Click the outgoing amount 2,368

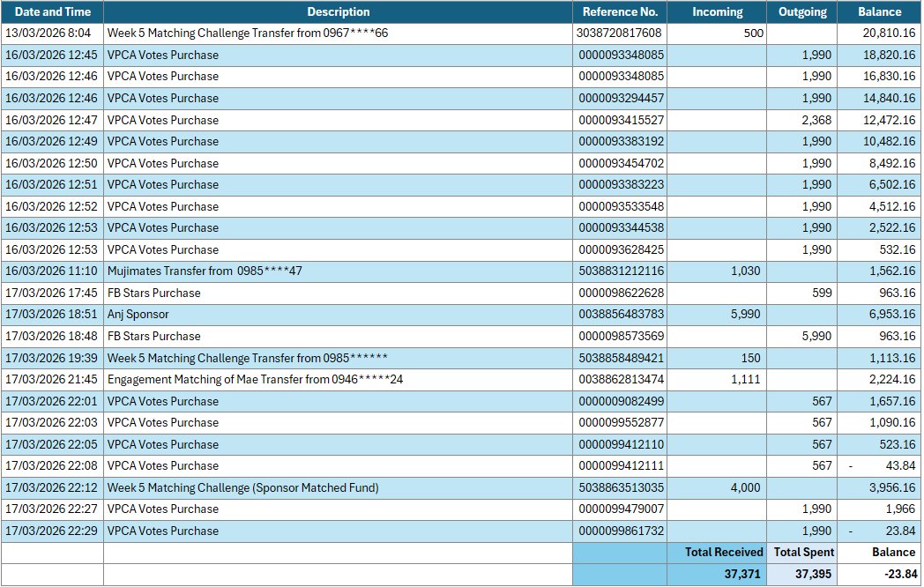click(x=816, y=120)
